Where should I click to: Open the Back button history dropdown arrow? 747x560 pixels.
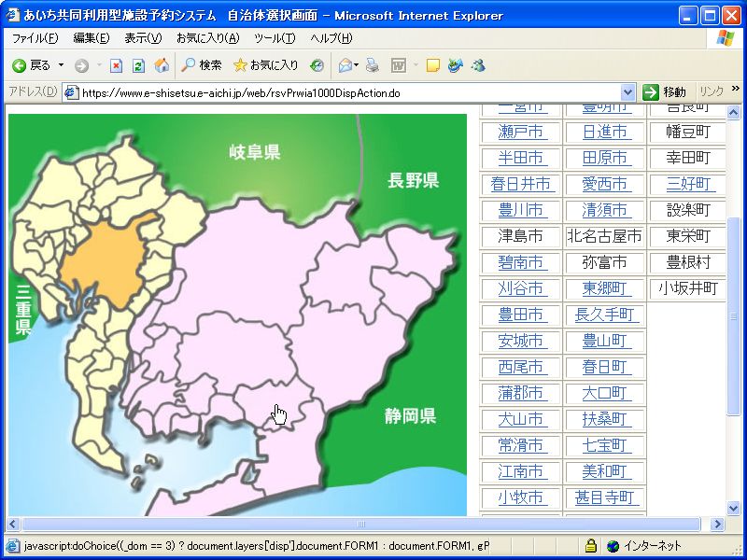pos(61,65)
